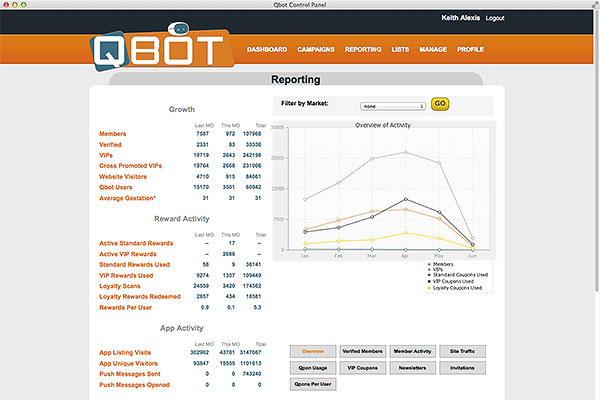Viewport: 600px width, 400px height.
Task: Click the Members total value 107968
Action: pyautogui.click(x=252, y=134)
